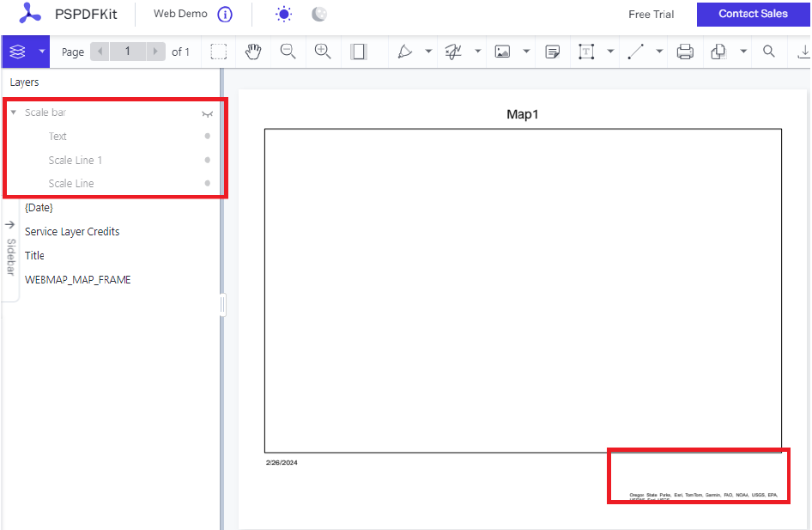The height and width of the screenshot is (530, 812).
Task: Open the pen tool options dropdown
Action: pyautogui.click(x=428, y=52)
